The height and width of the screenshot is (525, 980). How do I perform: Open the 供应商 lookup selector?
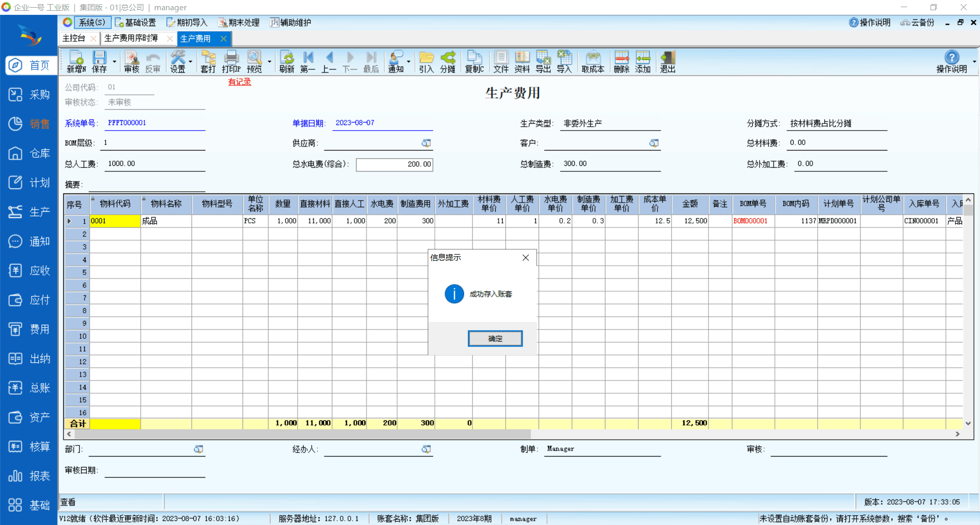coord(426,143)
